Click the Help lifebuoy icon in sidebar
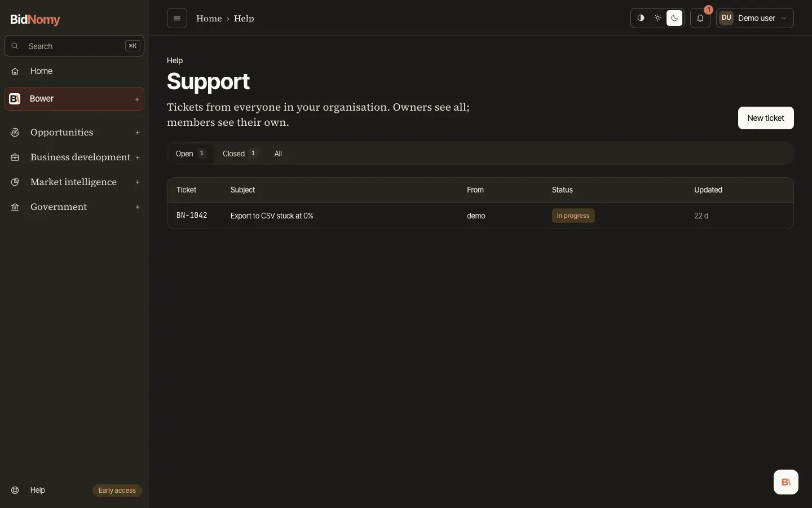 coord(15,490)
